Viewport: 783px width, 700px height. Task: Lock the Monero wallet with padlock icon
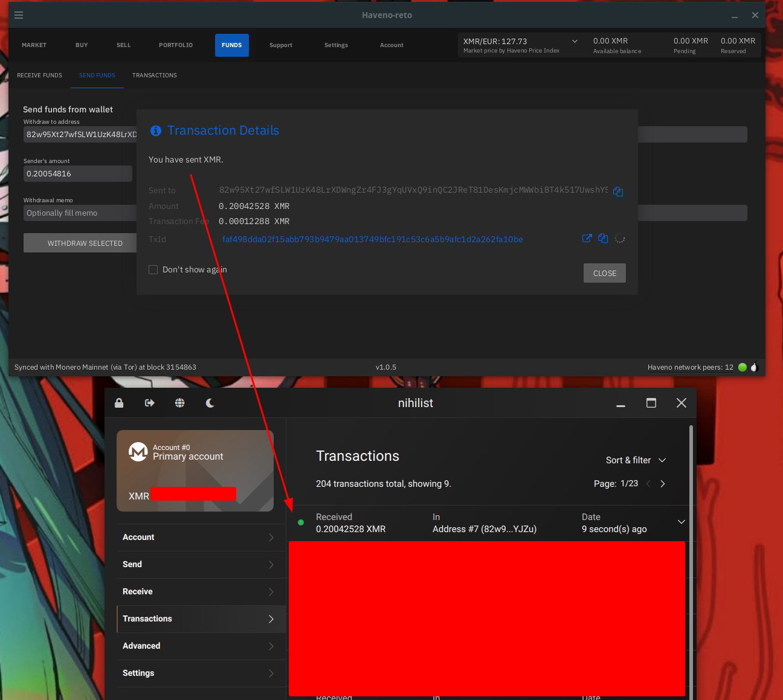(x=119, y=403)
